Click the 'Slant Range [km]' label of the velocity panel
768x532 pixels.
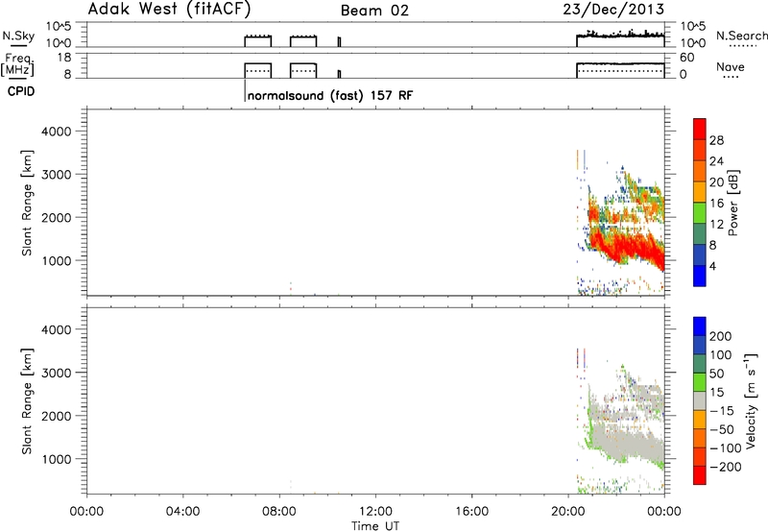[x=27, y=401]
